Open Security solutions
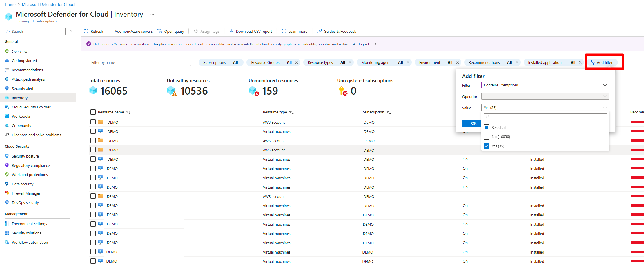The image size is (644, 266). point(26,233)
